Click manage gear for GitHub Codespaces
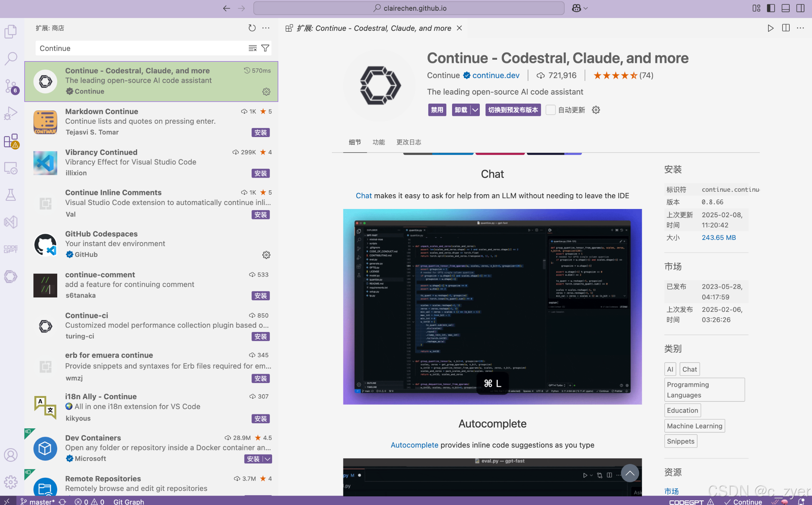812x505 pixels. 266,255
